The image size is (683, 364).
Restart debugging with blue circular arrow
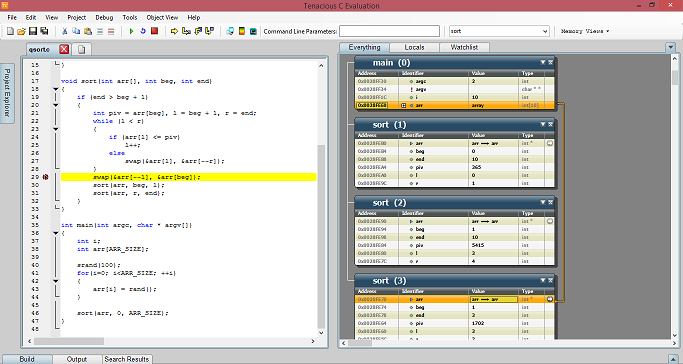click(142, 31)
